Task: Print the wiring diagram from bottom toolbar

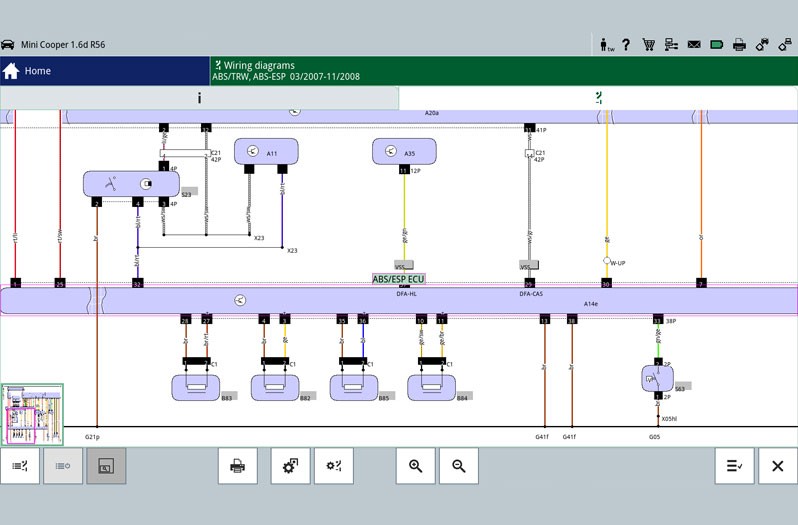Action: [238, 466]
